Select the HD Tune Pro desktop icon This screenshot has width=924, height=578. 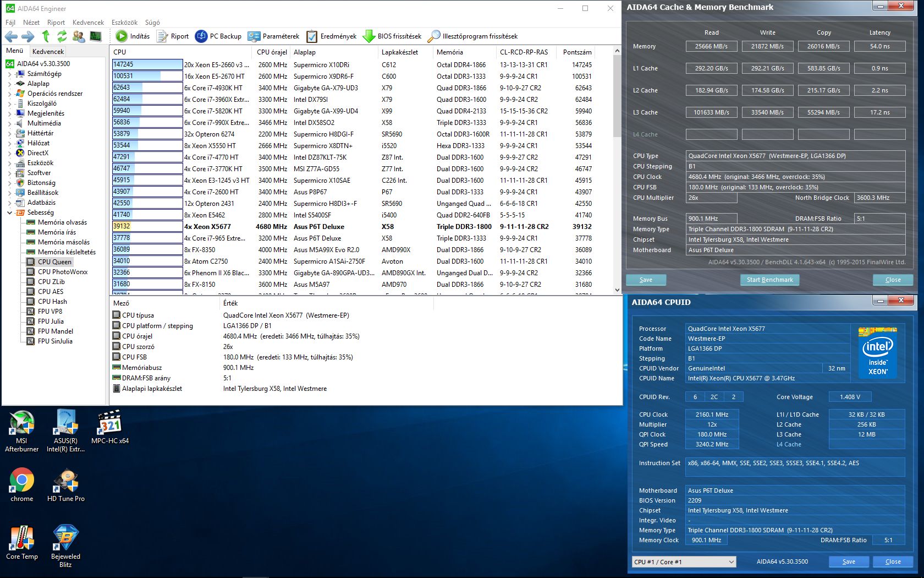click(66, 485)
